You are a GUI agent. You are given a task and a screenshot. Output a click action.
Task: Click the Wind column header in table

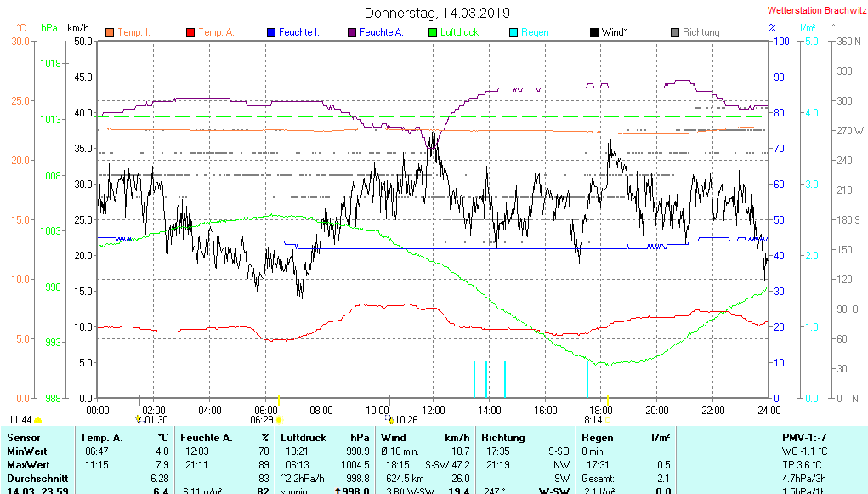pos(394,437)
